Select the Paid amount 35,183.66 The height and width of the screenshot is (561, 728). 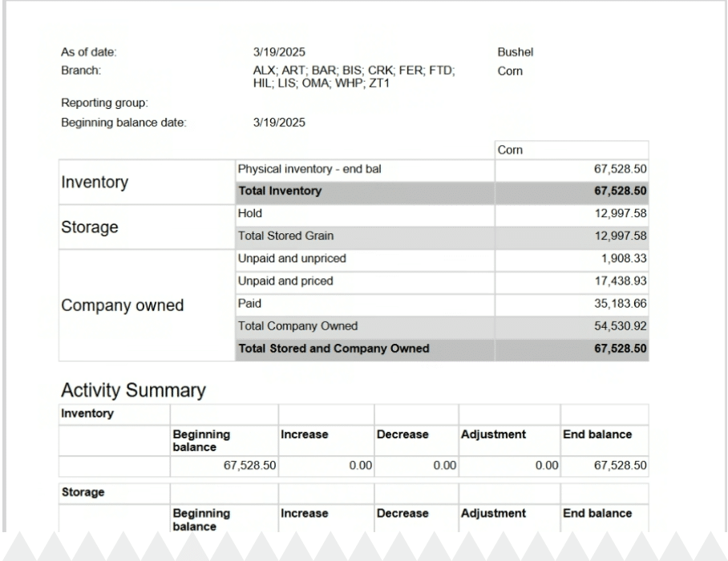(x=620, y=304)
